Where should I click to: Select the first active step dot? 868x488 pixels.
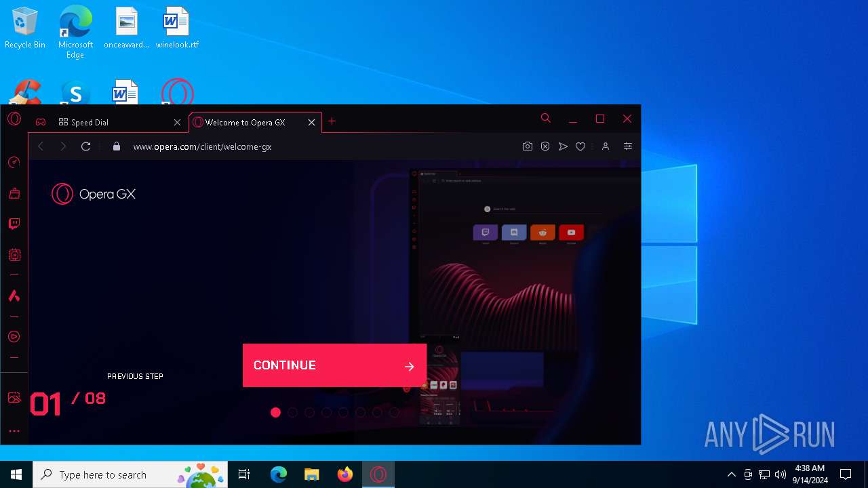(x=275, y=412)
